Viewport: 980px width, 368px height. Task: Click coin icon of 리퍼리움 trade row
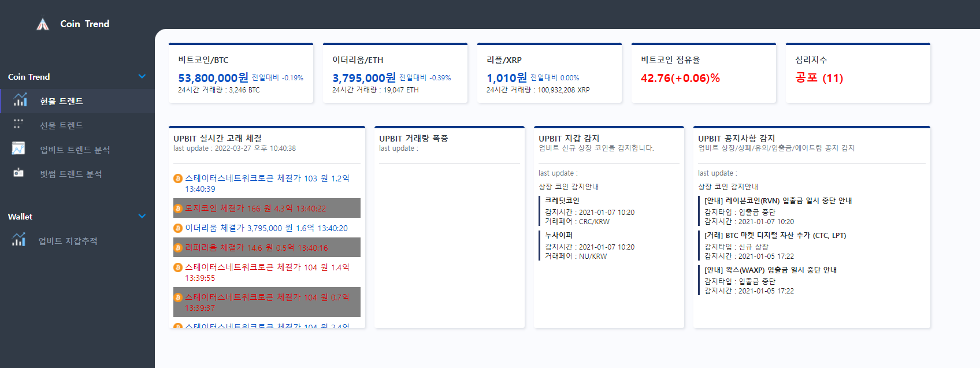[178, 248]
